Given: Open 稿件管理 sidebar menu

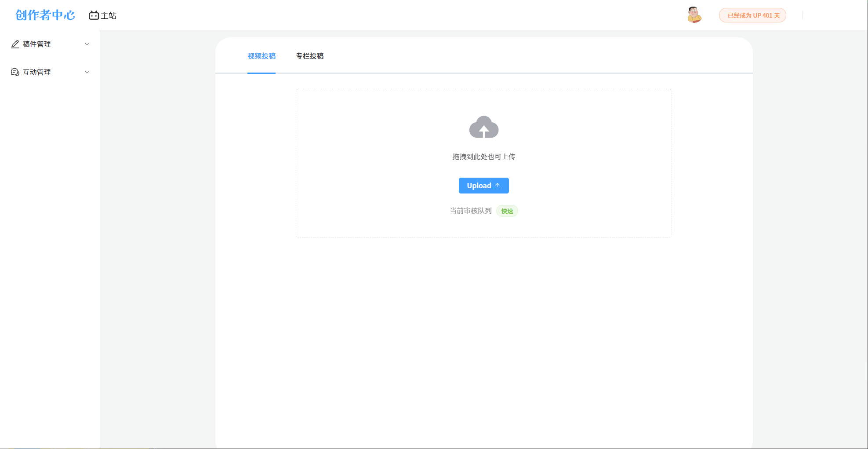Looking at the screenshot, I should point(50,44).
